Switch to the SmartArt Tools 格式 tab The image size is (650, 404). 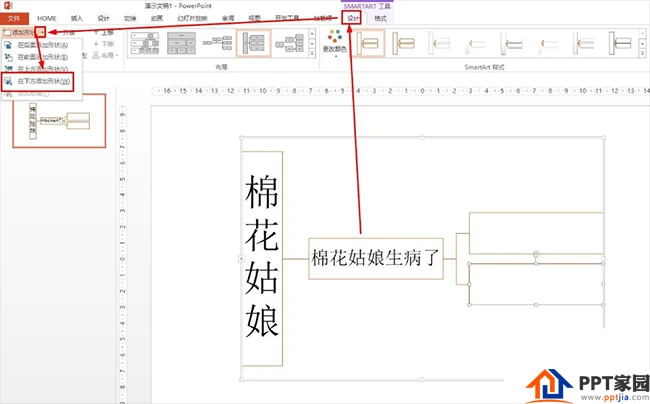point(380,18)
